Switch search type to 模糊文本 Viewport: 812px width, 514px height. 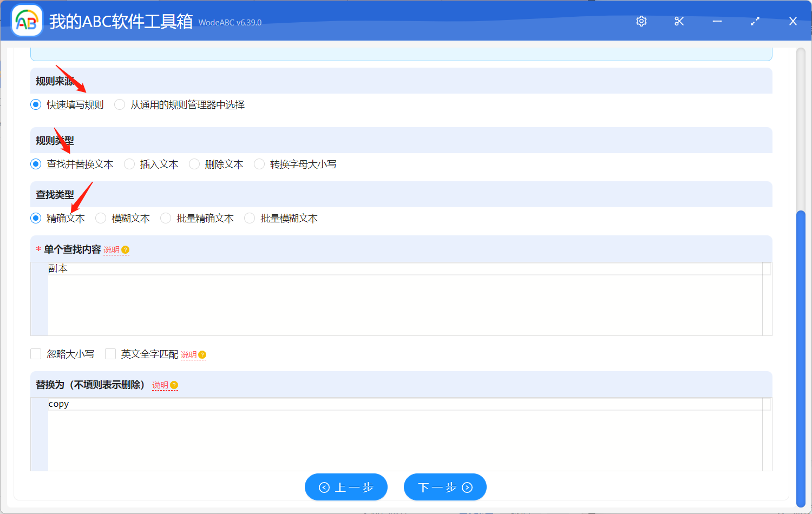point(101,218)
